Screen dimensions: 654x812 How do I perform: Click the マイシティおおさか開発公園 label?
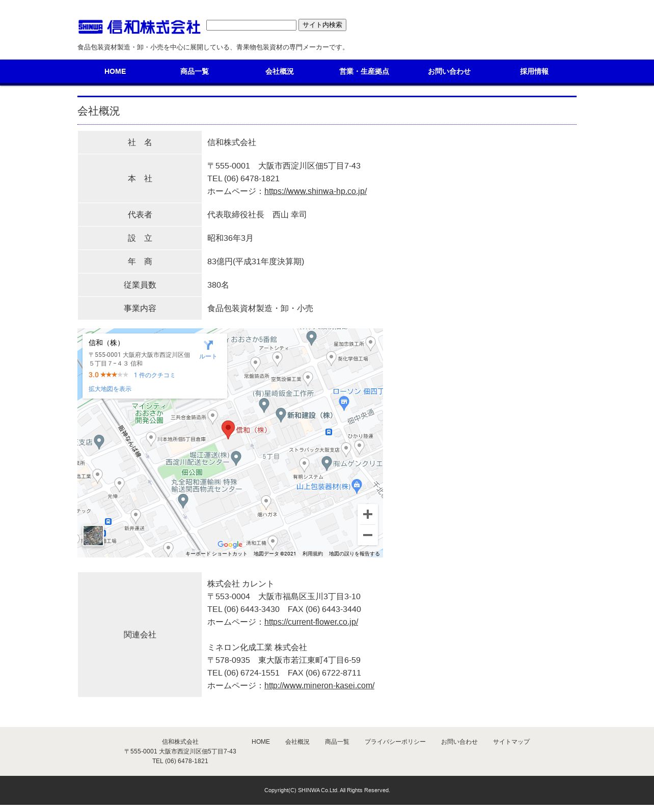coord(149,413)
